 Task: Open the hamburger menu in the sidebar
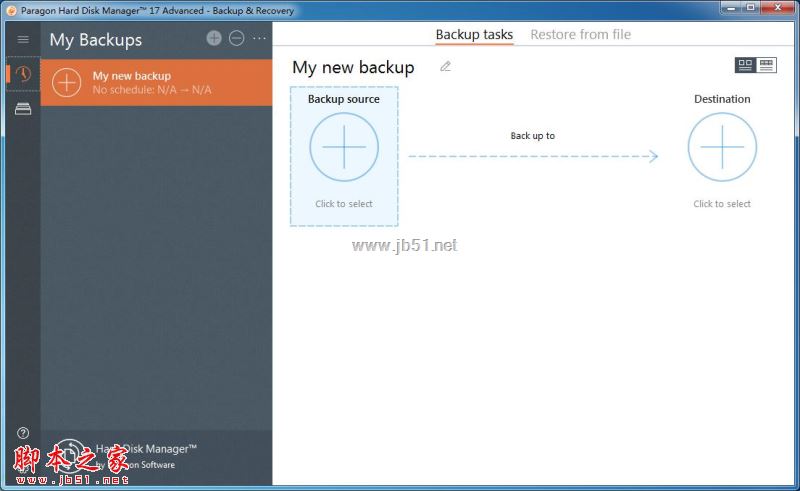23,39
